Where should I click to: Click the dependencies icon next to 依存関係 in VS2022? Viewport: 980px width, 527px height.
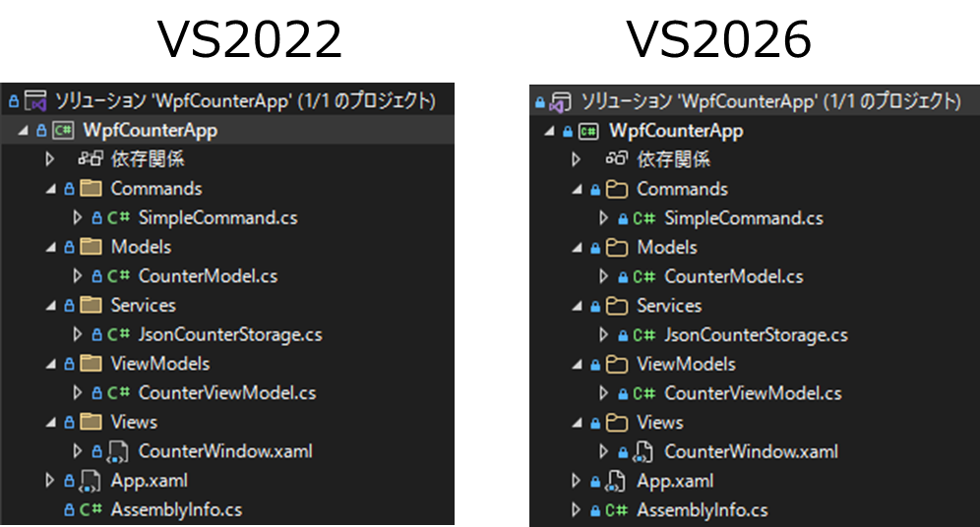(x=91, y=158)
